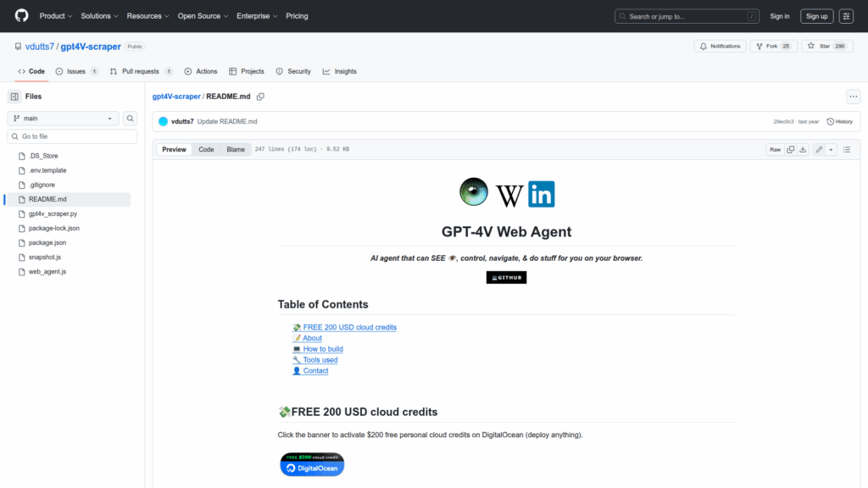Go to the Pricing page
Viewport: 868px width, 488px height.
coord(297,16)
